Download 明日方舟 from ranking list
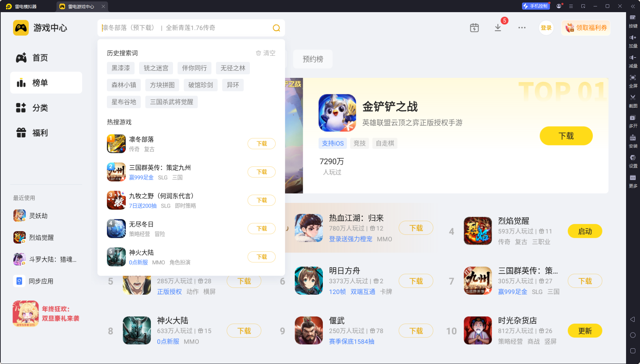This screenshot has height=364, width=640. coord(416,281)
